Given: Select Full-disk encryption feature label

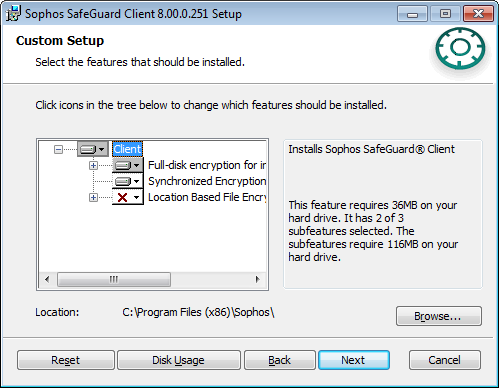Looking at the screenshot, I should coord(207,165).
